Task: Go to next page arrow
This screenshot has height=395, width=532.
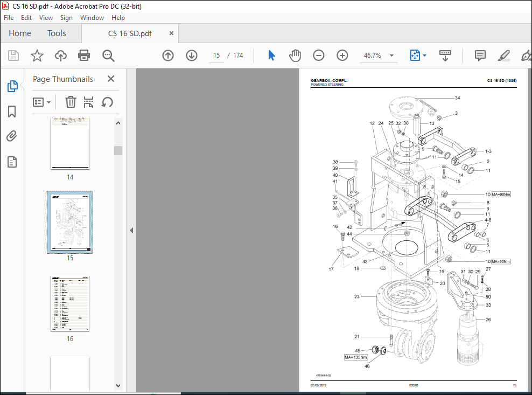Action: [x=192, y=56]
